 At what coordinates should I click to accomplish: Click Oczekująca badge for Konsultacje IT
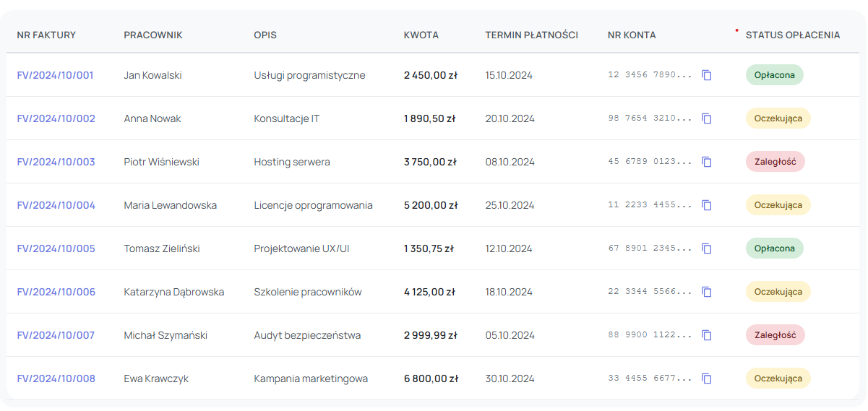tap(778, 118)
